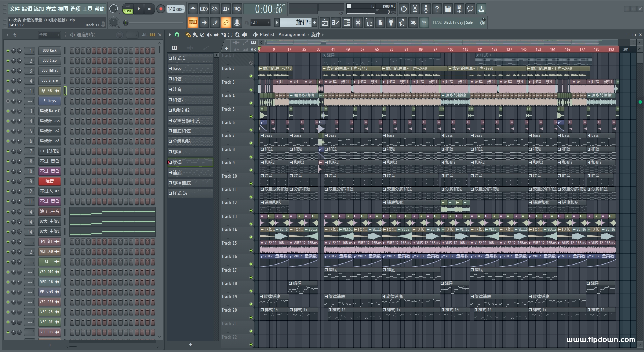Open the 旋律 pattern selector

coord(296,22)
